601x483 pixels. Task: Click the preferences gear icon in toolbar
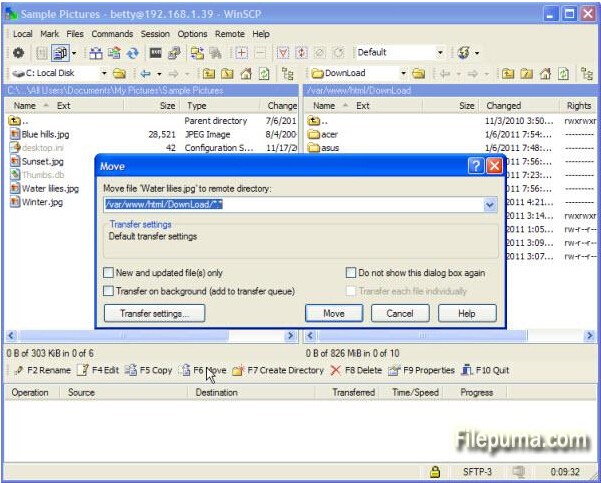(x=18, y=52)
